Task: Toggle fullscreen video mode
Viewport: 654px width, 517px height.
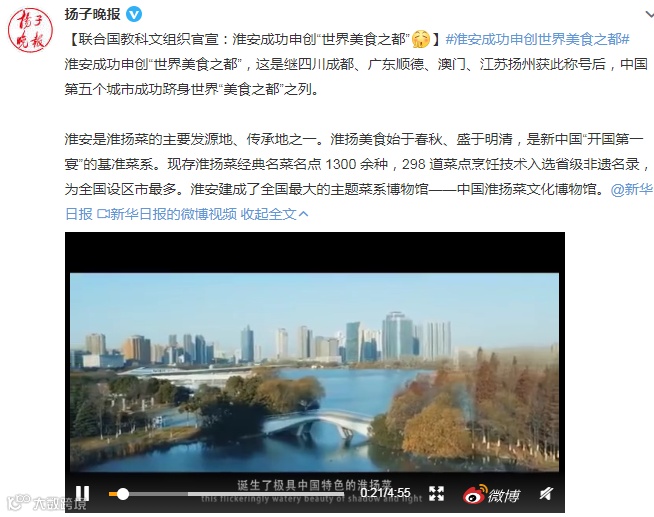Action: pyautogui.click(x=436, y=494)
